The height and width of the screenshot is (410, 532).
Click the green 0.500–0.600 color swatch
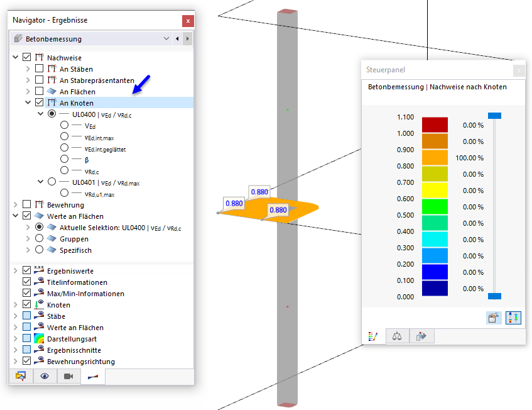coord(435,206)
